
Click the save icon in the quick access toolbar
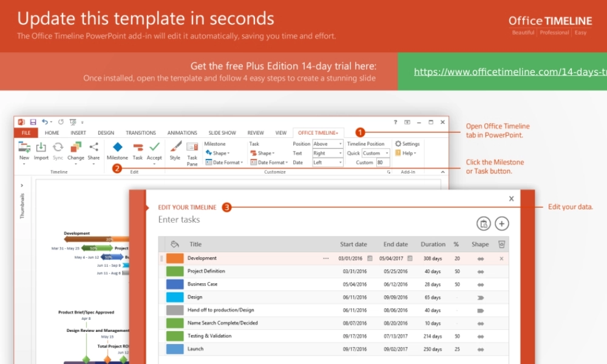33,122
